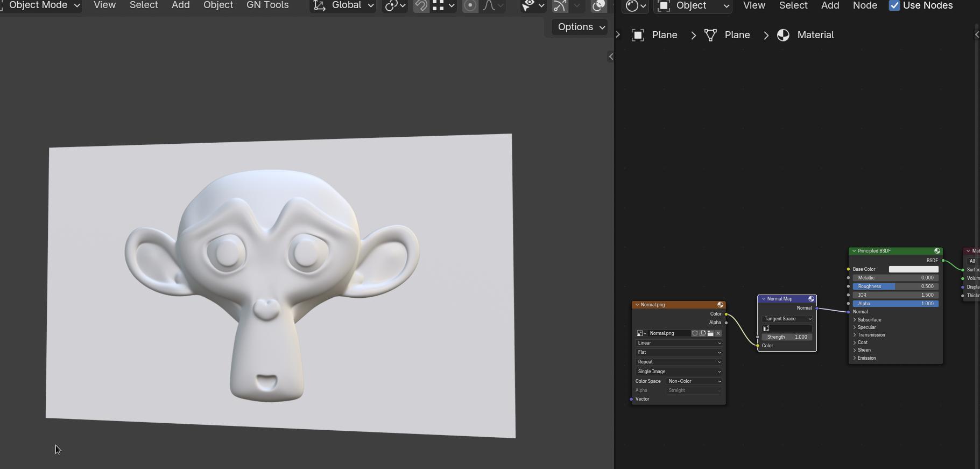Open shader editor type sphere icon
Screen dimensions: 980x469
[x=636, y=6]
